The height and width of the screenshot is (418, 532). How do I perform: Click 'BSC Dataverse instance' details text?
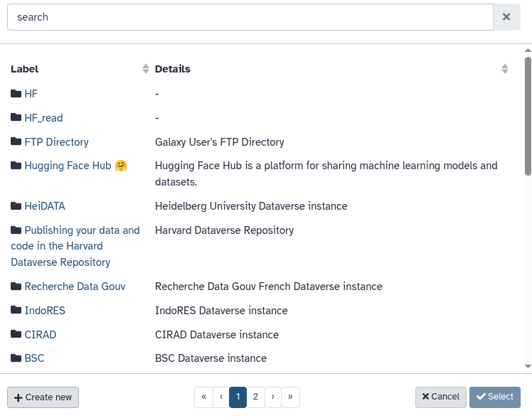211,358
